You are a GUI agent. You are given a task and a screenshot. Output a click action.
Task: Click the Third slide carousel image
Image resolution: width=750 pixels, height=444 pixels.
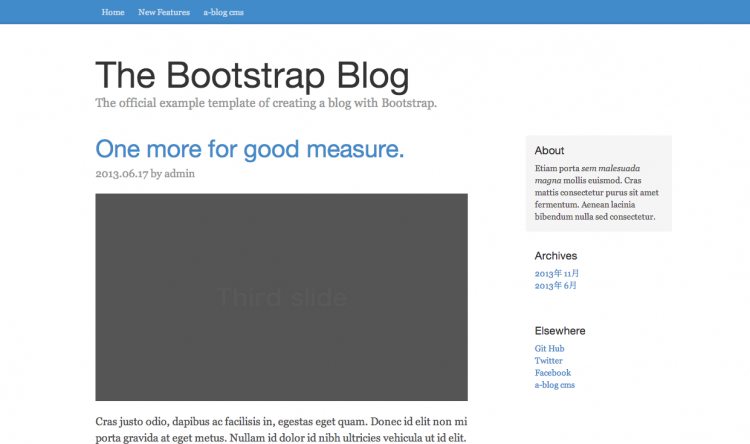point(281,297)
